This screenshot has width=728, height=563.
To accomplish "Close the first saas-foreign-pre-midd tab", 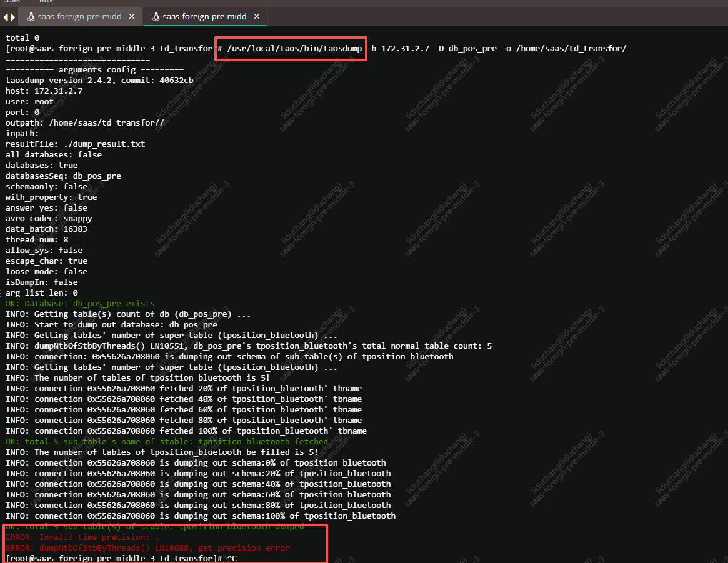I will (132, 17).
